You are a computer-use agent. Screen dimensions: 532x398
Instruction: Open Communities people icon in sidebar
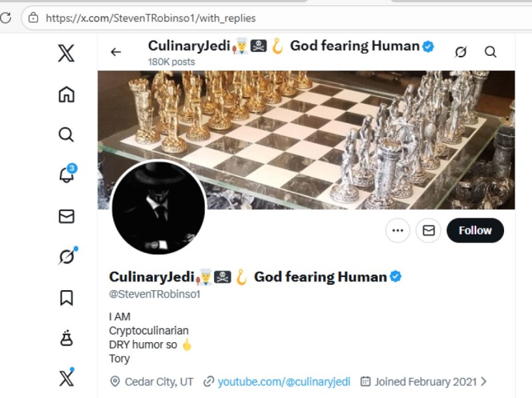point(66,338)
